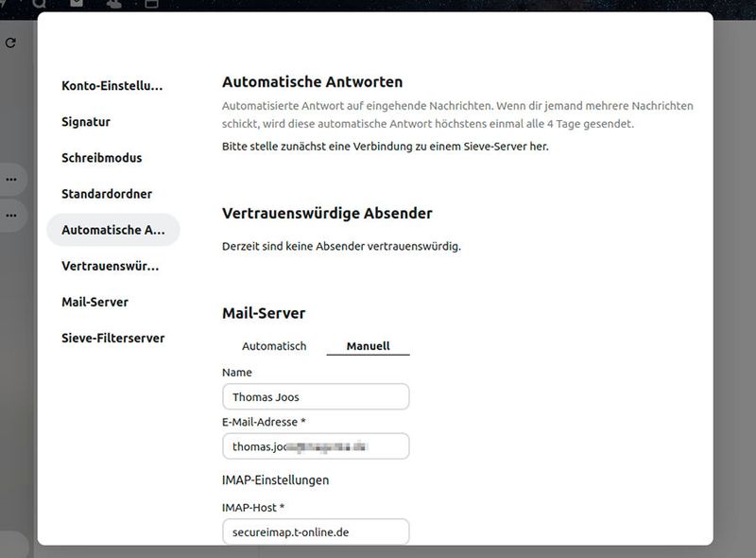Open the Vertrauenswürdige Absender section

tap(110, 266)
